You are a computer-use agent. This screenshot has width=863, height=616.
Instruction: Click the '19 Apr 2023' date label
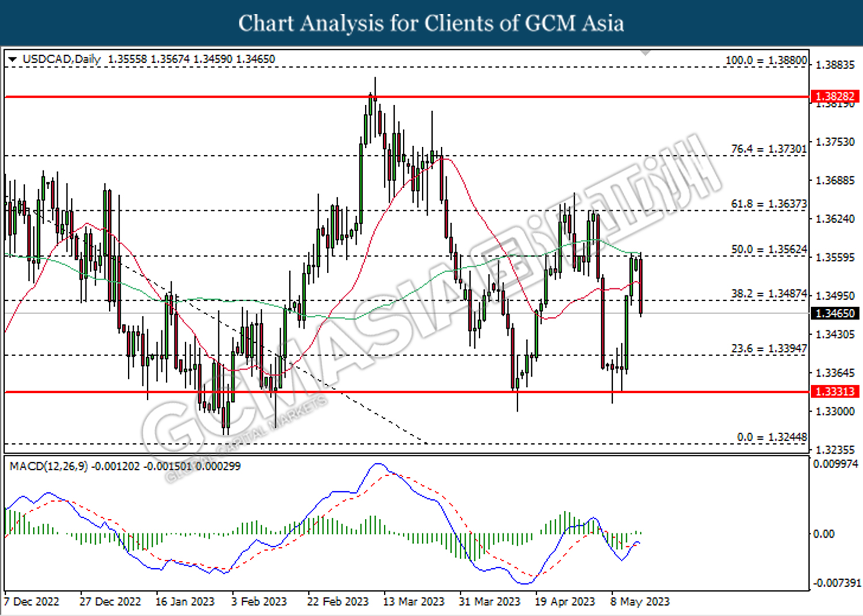565,602
